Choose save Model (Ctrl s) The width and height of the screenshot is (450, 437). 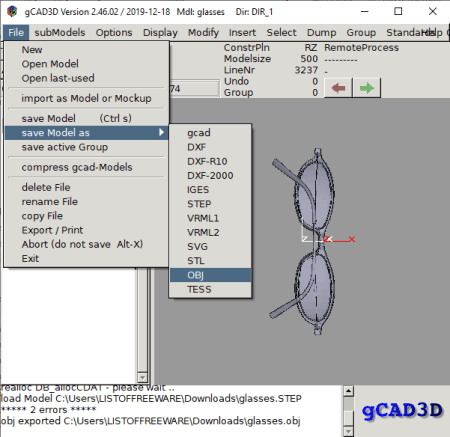(86, 118)
